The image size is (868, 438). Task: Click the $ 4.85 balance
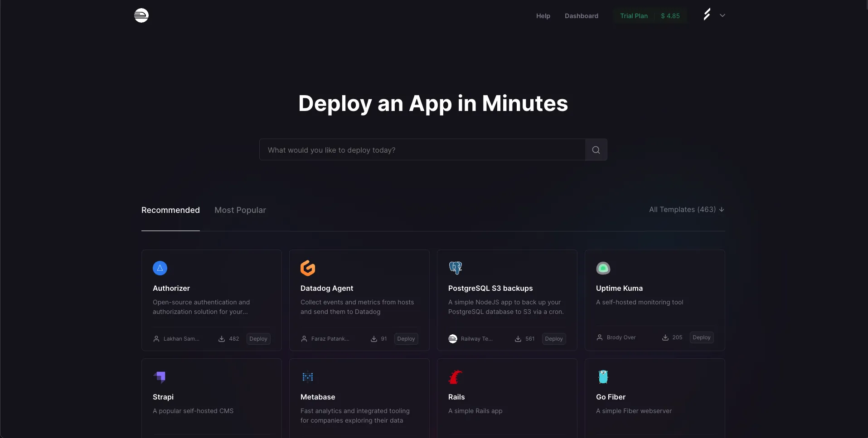point(670,16)
